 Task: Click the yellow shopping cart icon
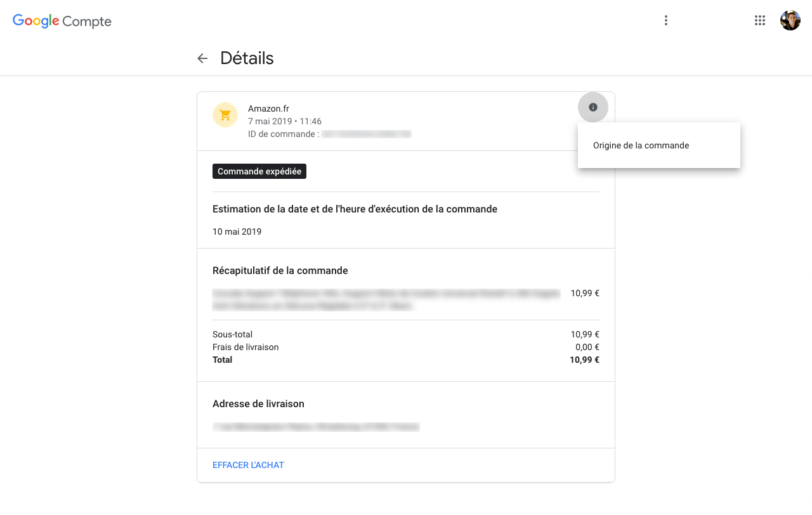pos(225,115)
